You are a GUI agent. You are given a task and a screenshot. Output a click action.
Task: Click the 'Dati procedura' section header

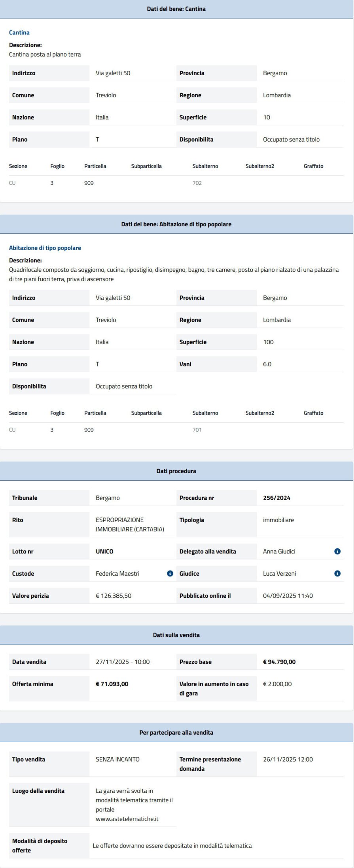click(x=176, y=471)
